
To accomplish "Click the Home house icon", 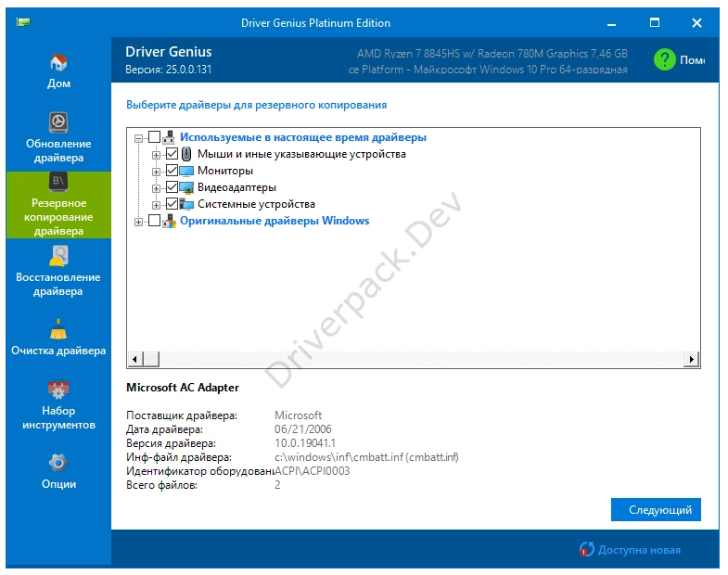I will click(58, 62).
